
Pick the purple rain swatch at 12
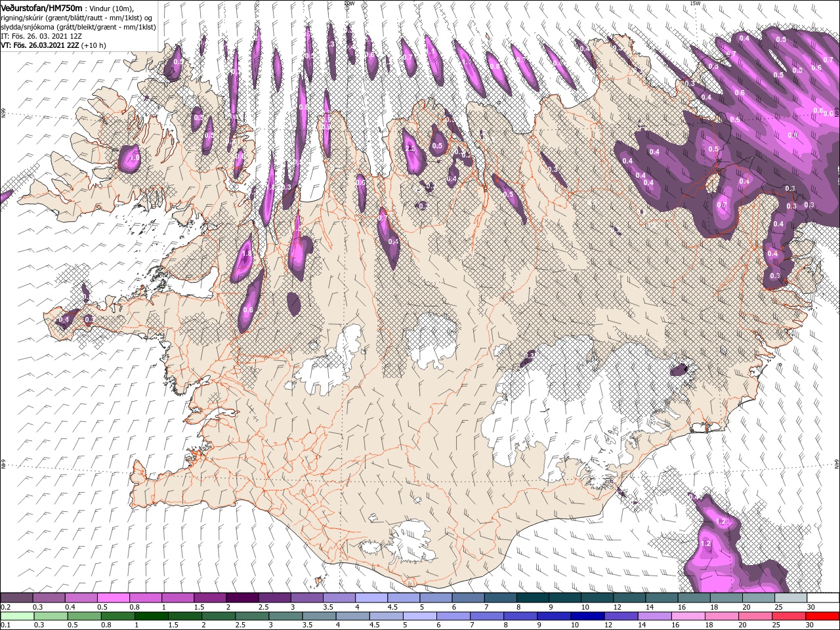coord(621,616)
